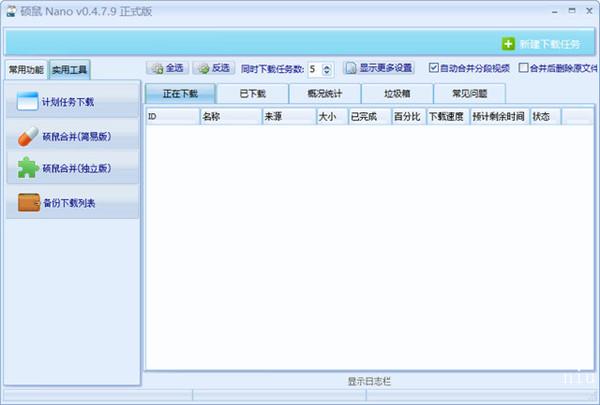The width and height of the screenshot is (600, 405).
Task: Click the 全选 button
Action: pos(167,68)
